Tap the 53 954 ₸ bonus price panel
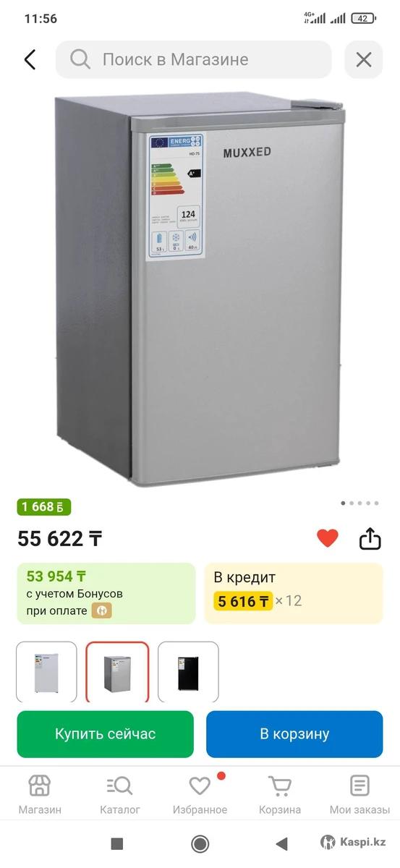400x868 pixels. [106, 593]
